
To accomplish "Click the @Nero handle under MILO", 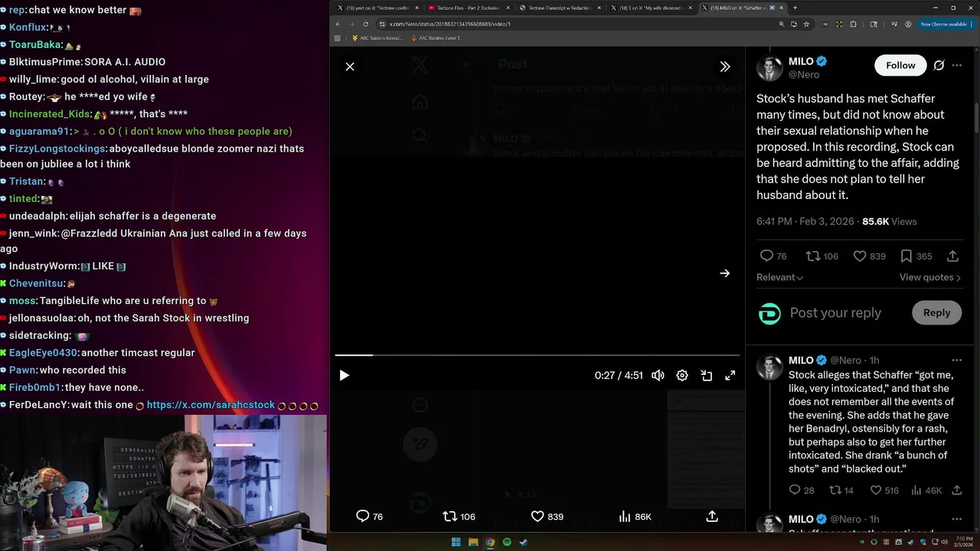I will pos(804,75).
